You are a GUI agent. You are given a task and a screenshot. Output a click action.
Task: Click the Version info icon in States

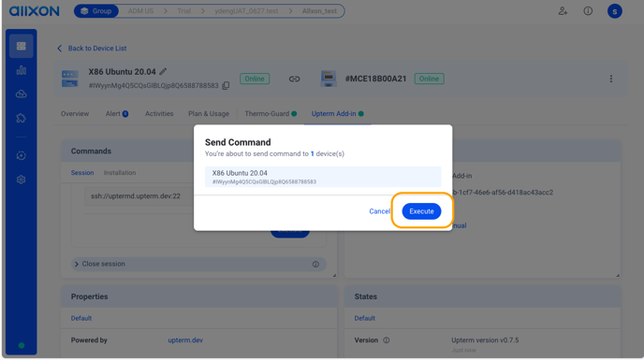(x=386, y=340)
